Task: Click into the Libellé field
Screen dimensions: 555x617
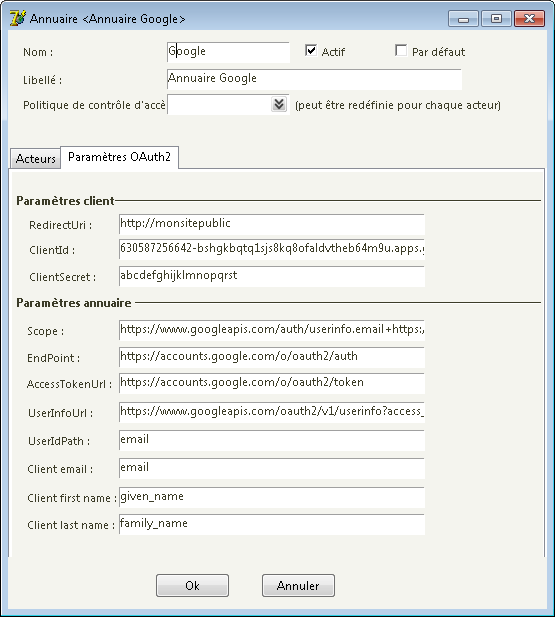Action: point(314,79)
